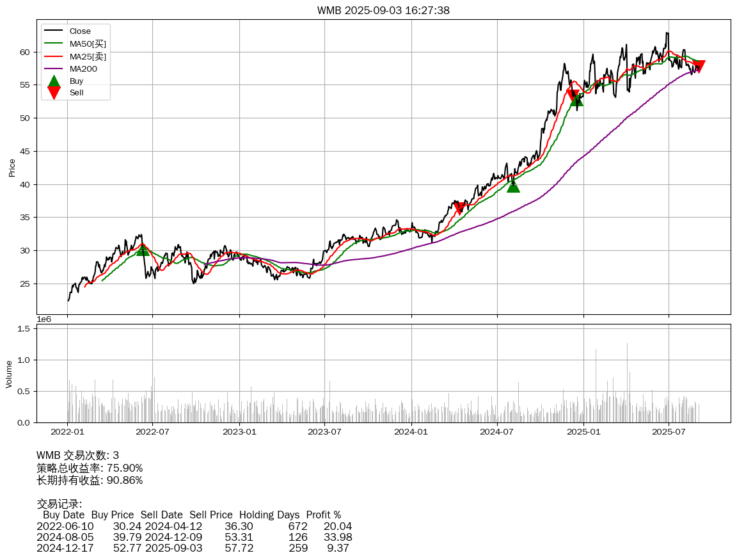Click the final sell marker at chart's right end

(699, 66)
